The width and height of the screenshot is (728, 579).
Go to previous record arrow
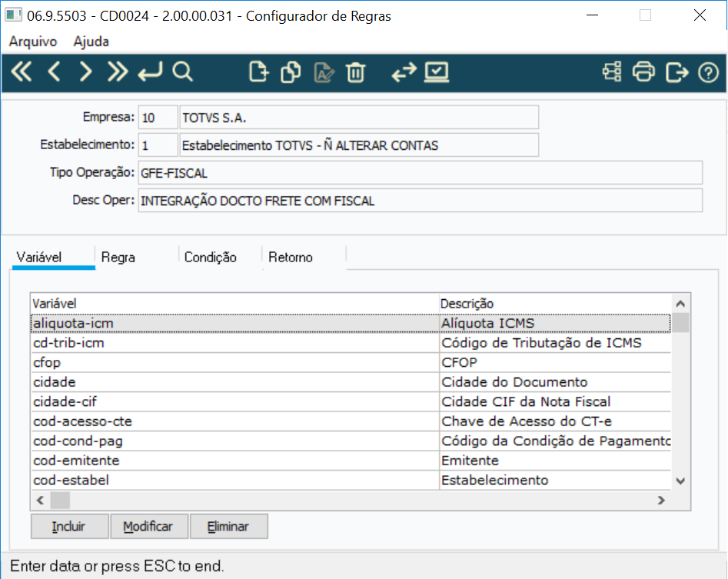(x=55, y=72)
